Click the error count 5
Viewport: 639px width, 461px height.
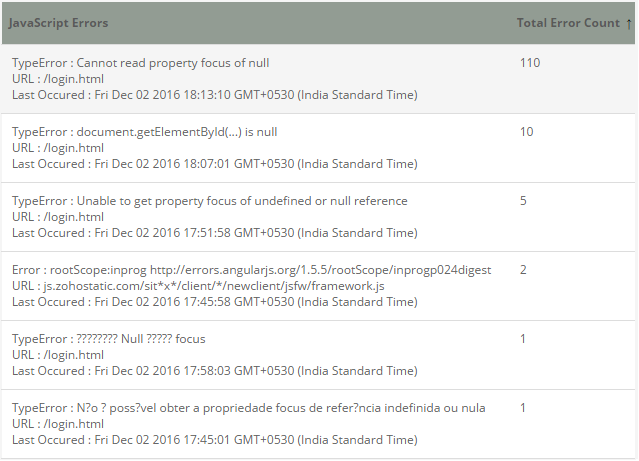[x=523, y=201]
